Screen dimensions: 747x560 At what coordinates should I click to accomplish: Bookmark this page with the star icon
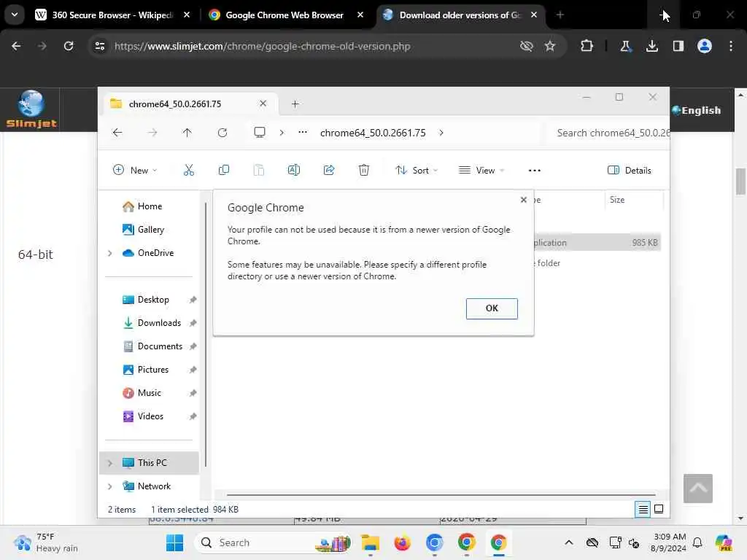[x=550, y=46]
